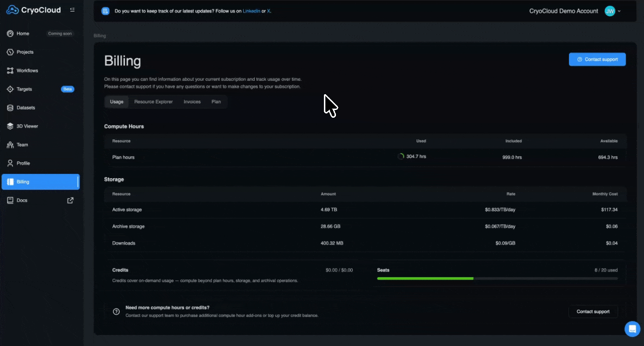The height and width of the screenshot is (346, 644).
Task: Click the Projects icon in sidebar
Action: [10, 52]
